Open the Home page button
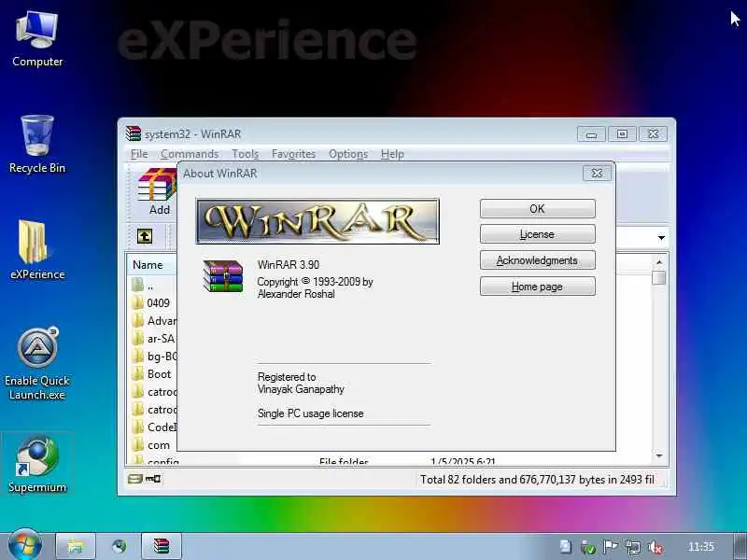The width and height of the screenshot is (747, 560). click(538, 287)
